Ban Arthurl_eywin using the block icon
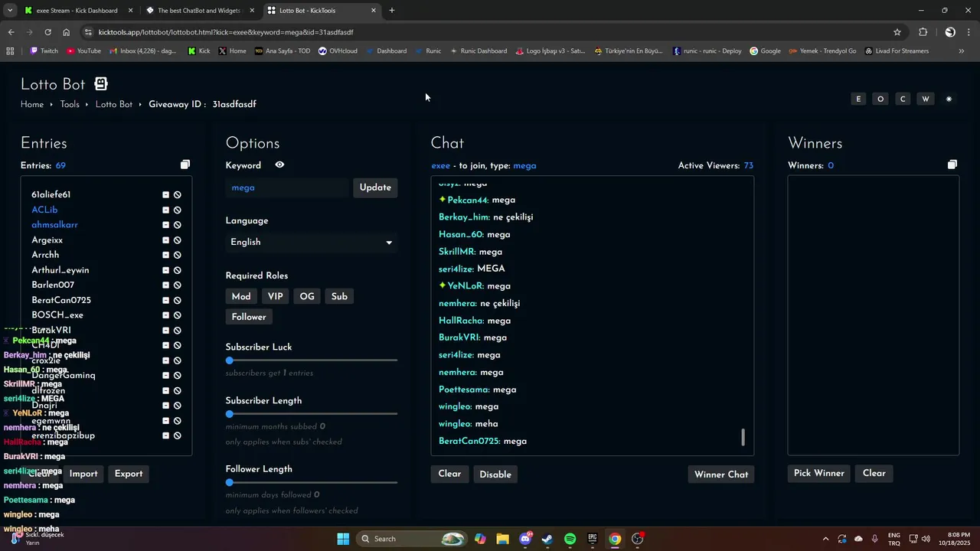 178,270
